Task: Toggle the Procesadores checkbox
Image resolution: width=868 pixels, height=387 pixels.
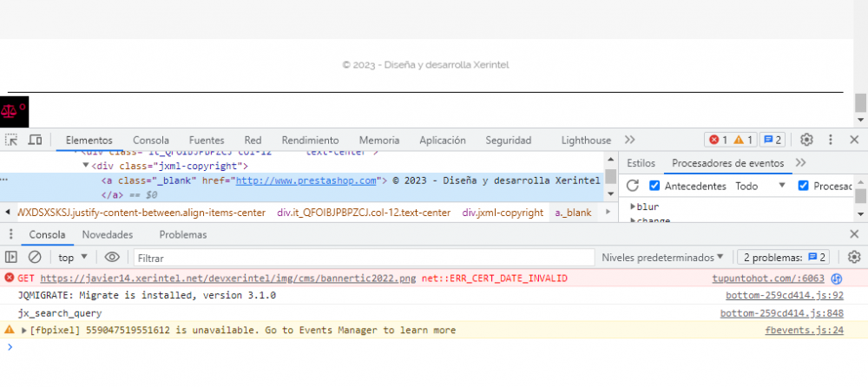Action: coord(803,186)
